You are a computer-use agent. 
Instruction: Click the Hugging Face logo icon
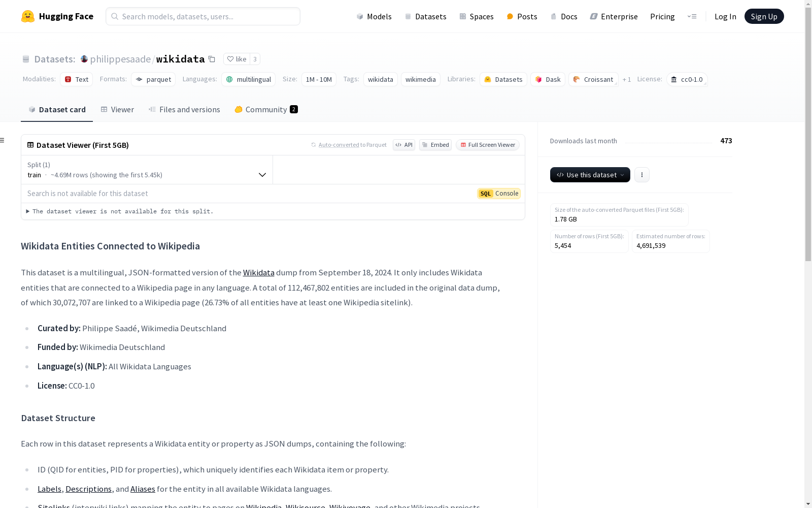pyautogui.click(x=28, y=16)
